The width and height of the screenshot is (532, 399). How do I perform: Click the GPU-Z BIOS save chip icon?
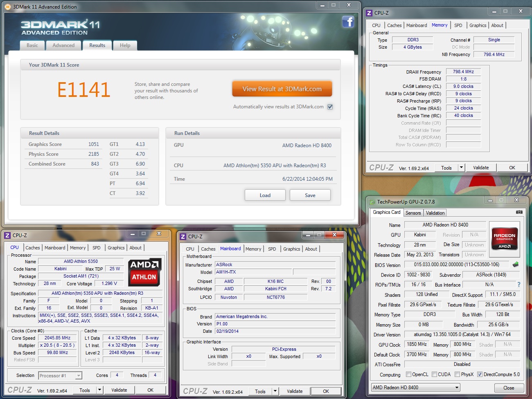coord(516,265)
